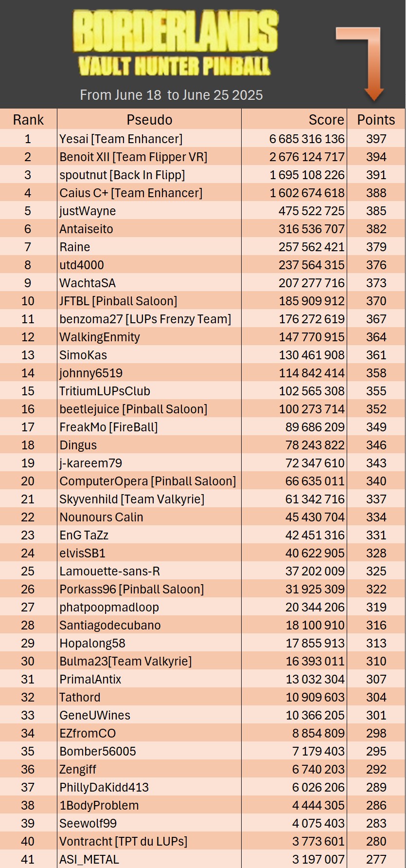Image resolution: width=406 pixels, height=868 pixels.
Task: Click the Points column header
Action: click(376, 120)
